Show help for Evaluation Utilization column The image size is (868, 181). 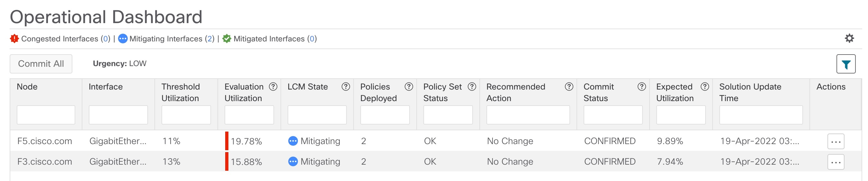(273, 87)
